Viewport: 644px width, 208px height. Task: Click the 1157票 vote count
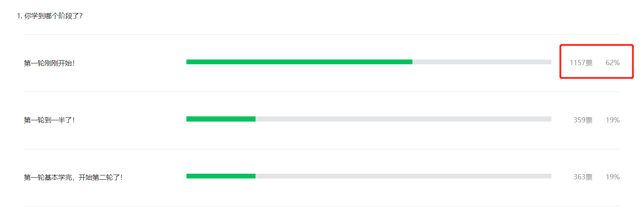pos(581,63)
